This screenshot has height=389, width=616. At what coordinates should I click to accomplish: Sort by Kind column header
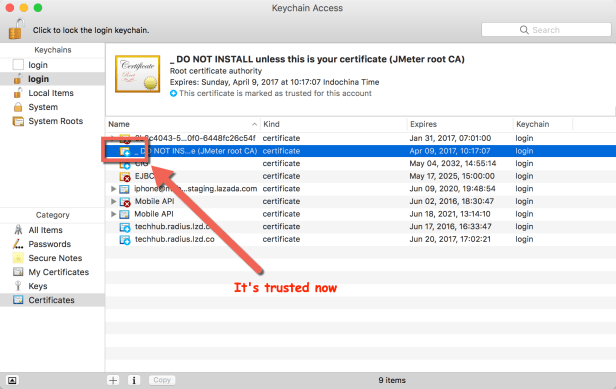334,124
